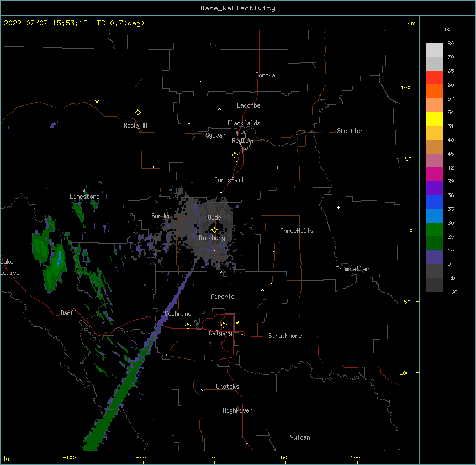Click the yellow diamond marker south of RedDeer
Image resolution: width=476 pixels, height=465 pixels.
tap(235, 155)
